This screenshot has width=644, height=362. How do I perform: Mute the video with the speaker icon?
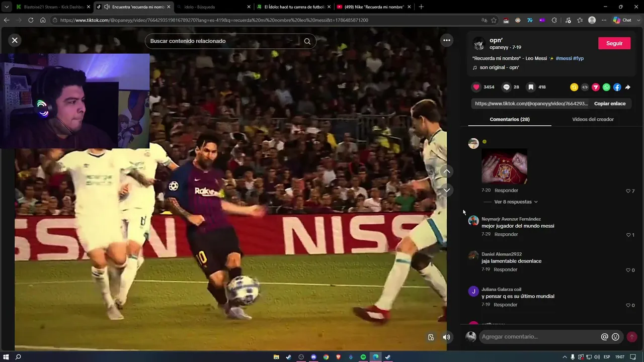(446, 337)
